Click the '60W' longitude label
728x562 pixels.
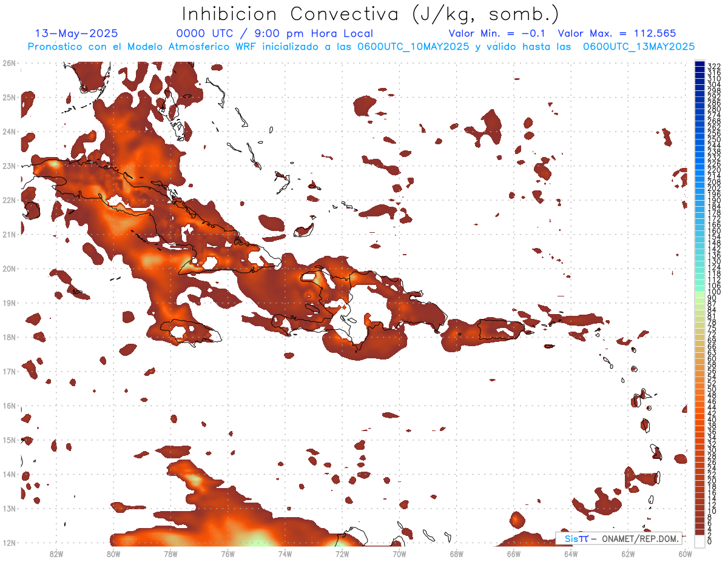(x=685, y=554)
